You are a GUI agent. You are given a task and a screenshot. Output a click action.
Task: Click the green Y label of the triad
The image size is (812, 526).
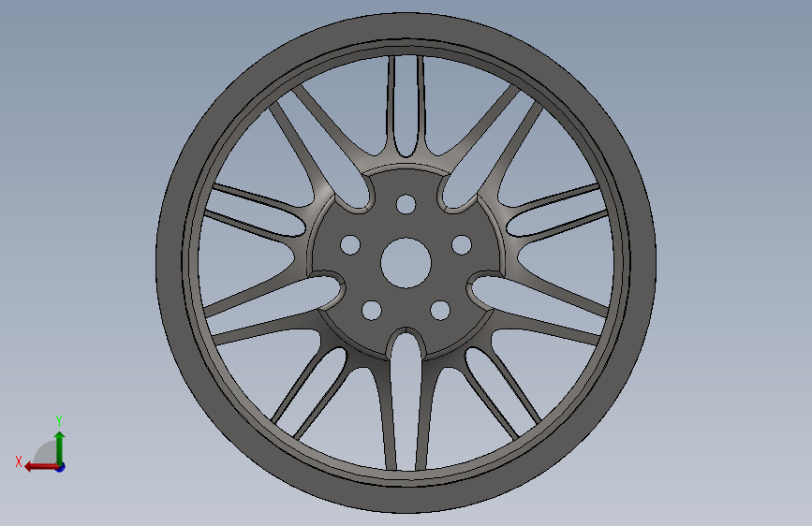click(x=59, y=420)
